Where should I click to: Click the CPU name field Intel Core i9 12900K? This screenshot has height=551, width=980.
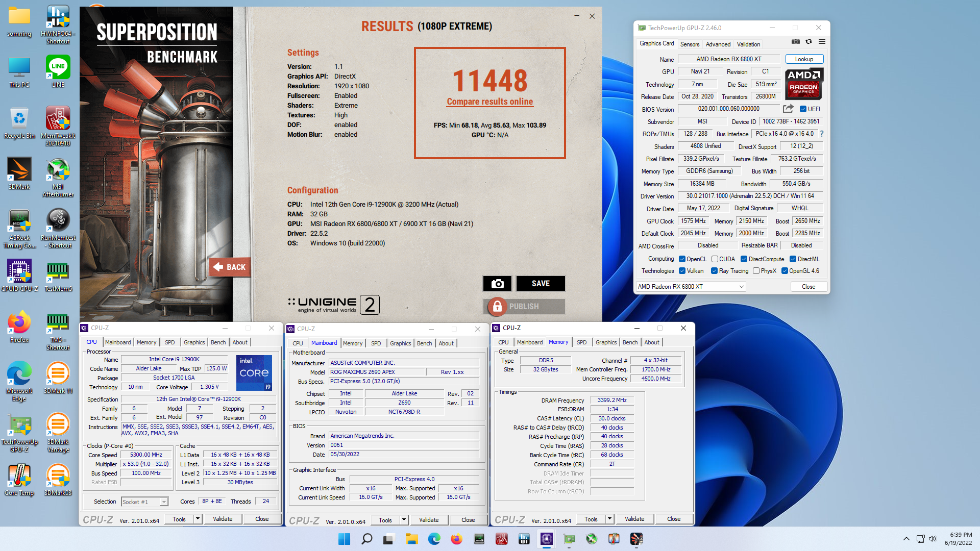174,360
